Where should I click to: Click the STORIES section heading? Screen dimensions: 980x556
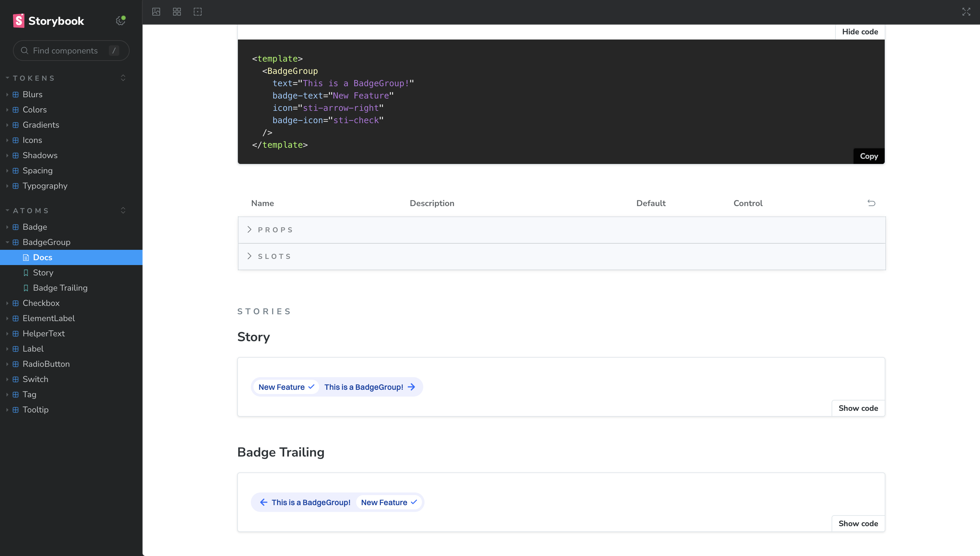click(264, 311)
